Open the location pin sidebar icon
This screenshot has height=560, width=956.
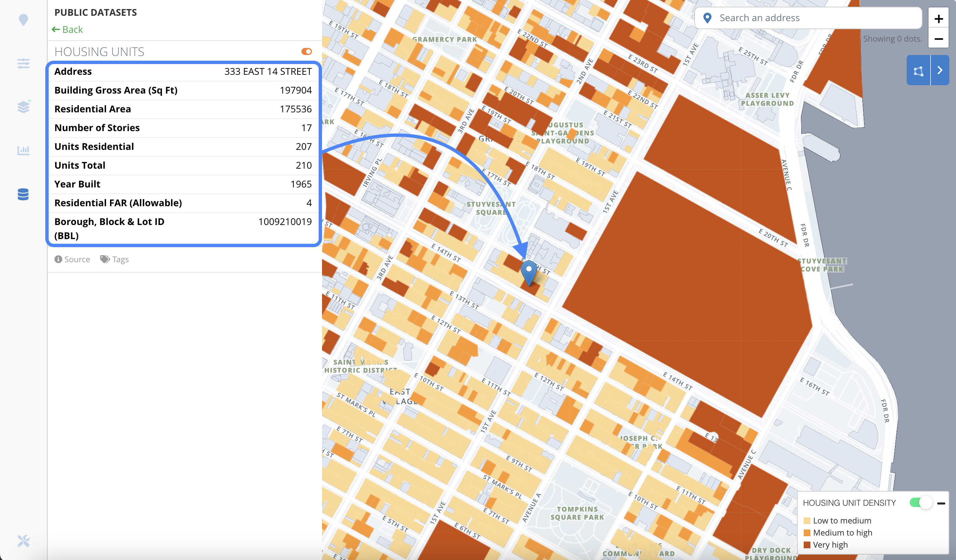tap(23, 20)
